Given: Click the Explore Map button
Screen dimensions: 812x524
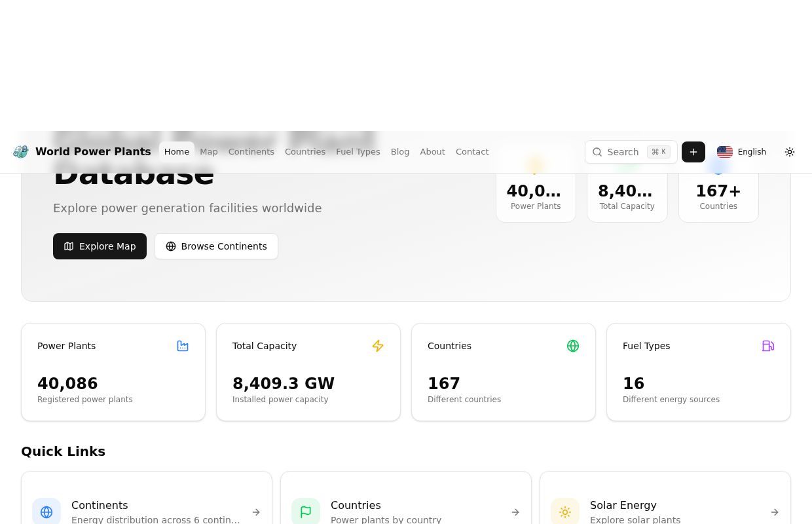Looking at the screenshot, I should coord(100,246).
